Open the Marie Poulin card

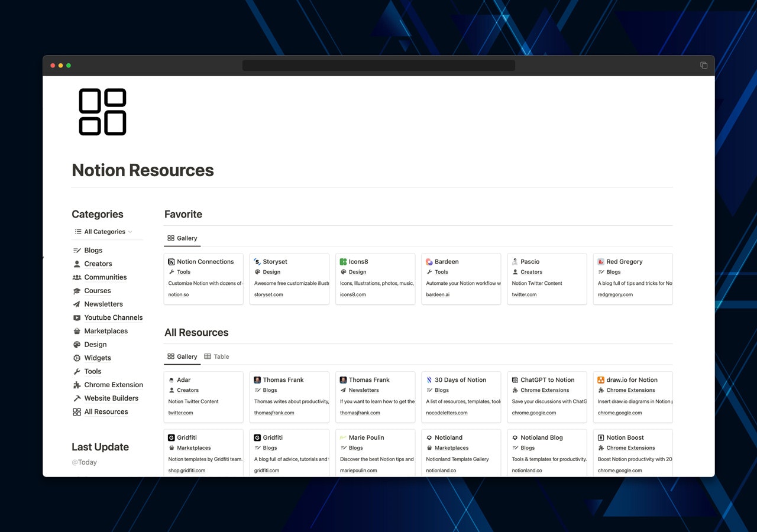tap(376, 453)
